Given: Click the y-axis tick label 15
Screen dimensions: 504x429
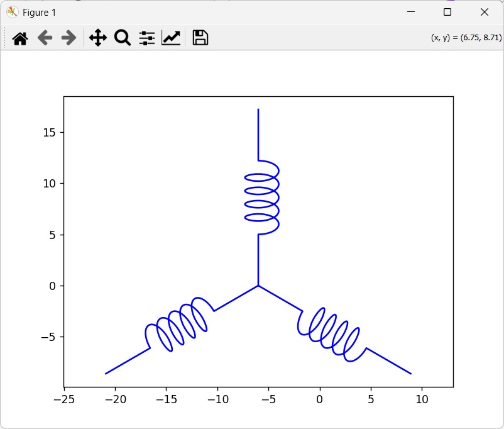Looking at the screenshot, I should coord(49,133).
